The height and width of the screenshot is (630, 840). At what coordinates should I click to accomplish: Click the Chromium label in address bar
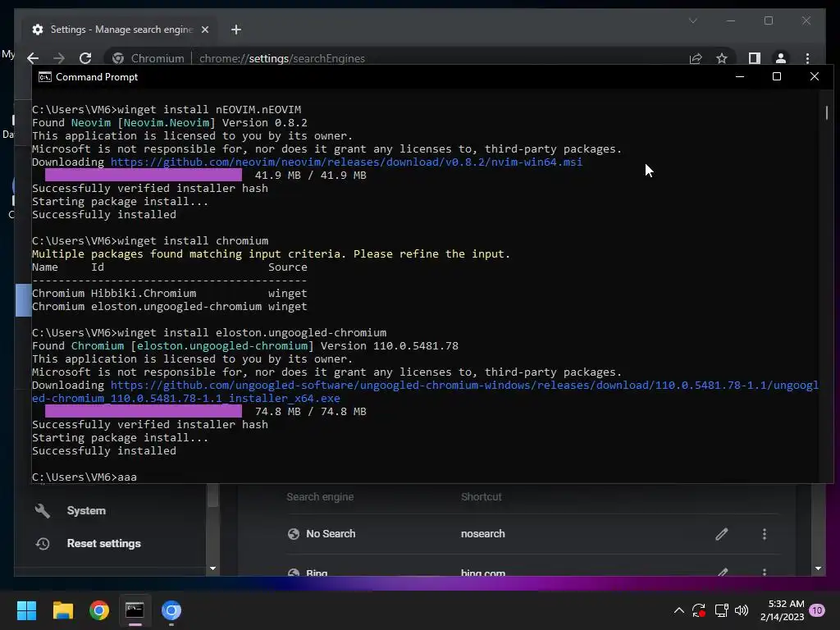point(157,58)
